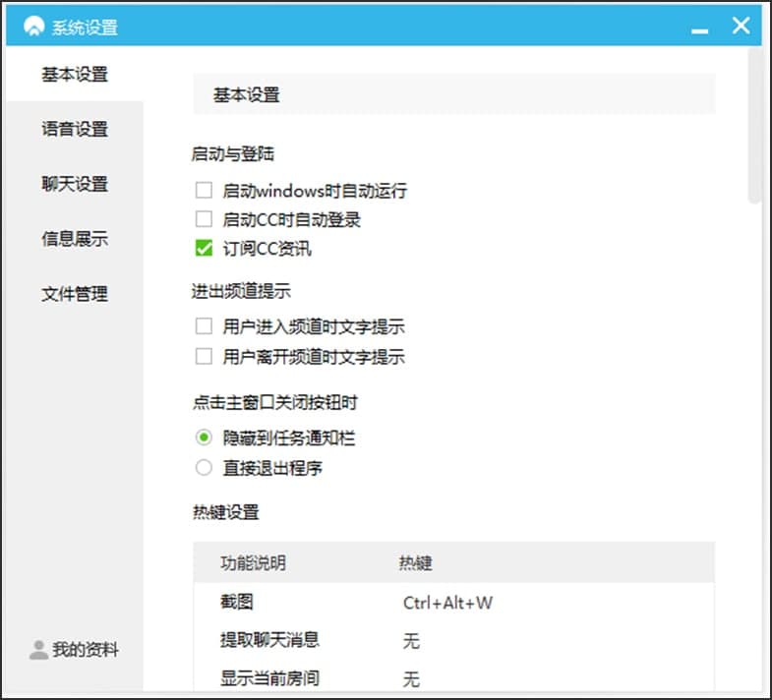Enable 启动windows时自动运行 checkbox
772x700 pixels.
point(204,191)
